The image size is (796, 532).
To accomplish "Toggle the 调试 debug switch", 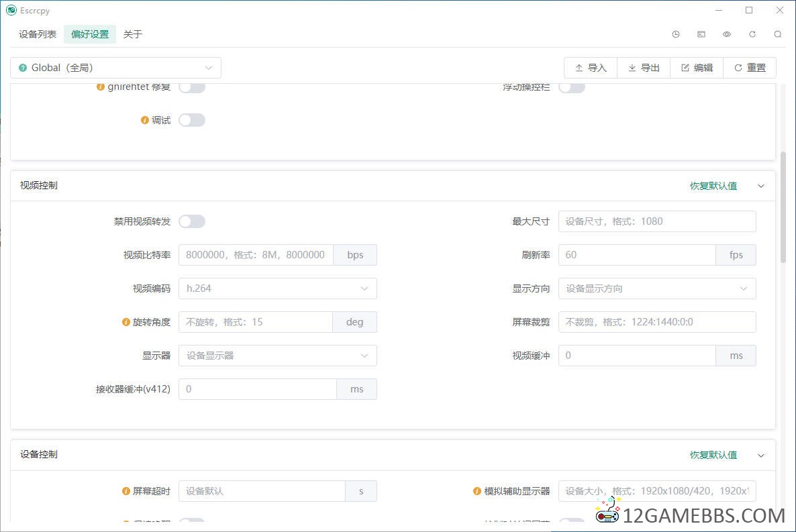I will coord(192,120).
